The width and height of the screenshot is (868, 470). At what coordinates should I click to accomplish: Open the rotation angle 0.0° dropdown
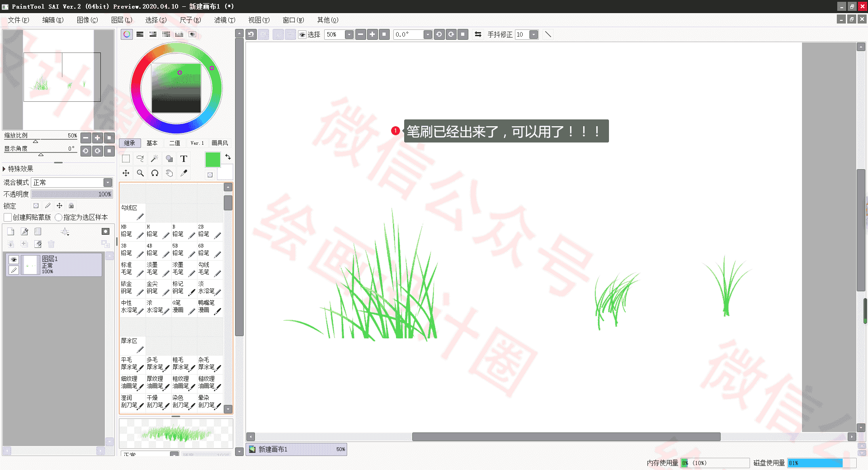(x=428, y=35)
